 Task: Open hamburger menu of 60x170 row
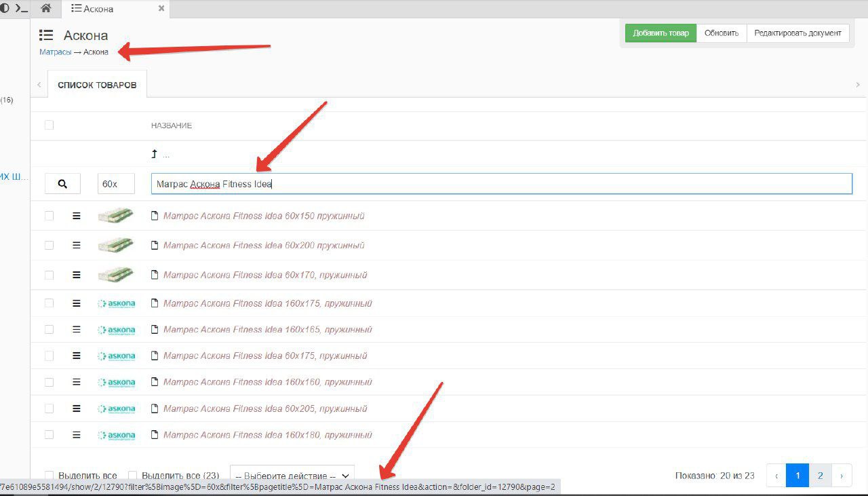click(x=77, y=275)
